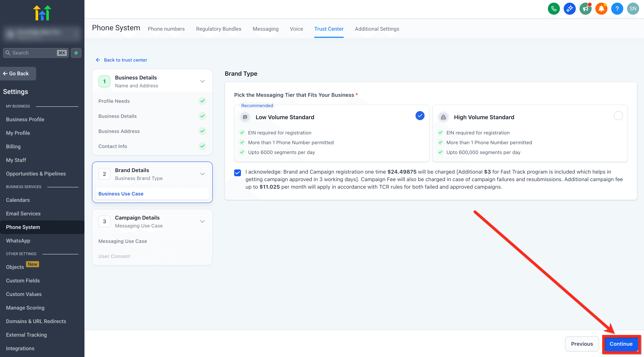Open My Staff settings
The width and height of the screenshot is (644, 357).
pyautogui.click(x=16, y=160)
